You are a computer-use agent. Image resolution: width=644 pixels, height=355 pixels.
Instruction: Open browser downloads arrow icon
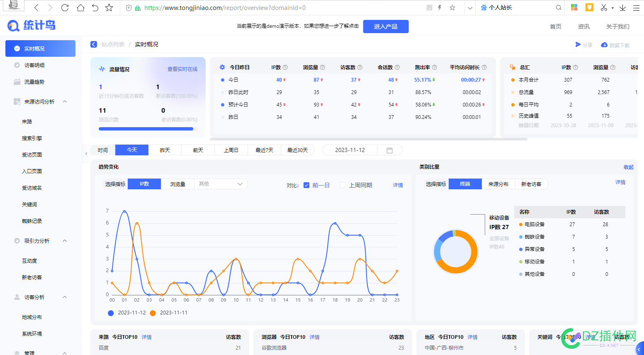622,7
